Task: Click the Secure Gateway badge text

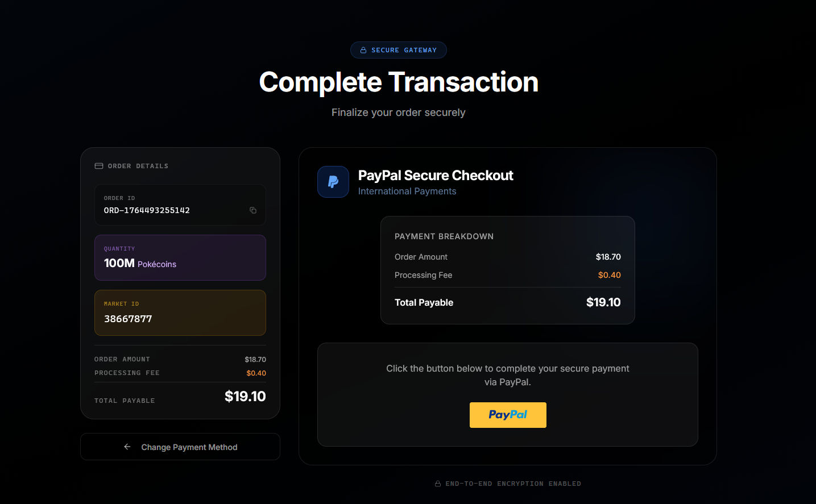Action: [404, 50]
